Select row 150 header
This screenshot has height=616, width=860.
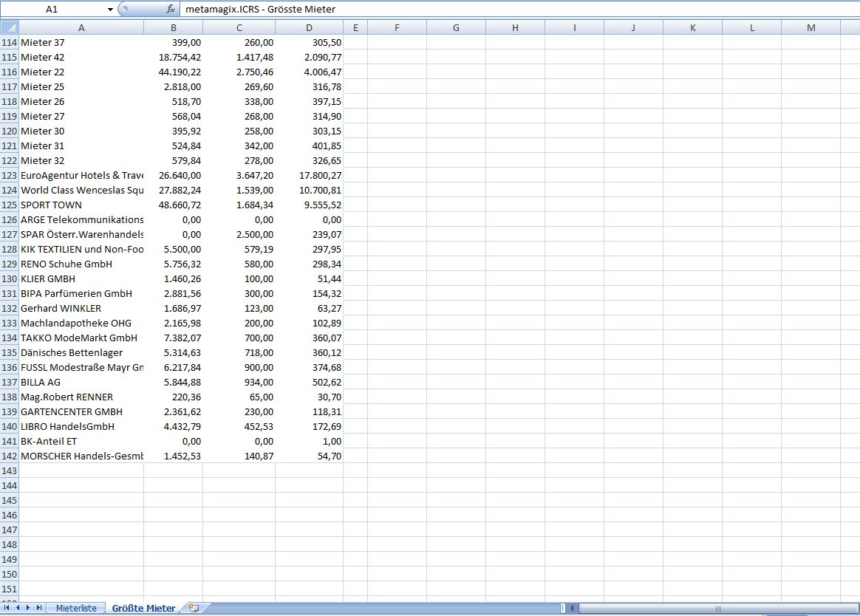click(10, 574)
